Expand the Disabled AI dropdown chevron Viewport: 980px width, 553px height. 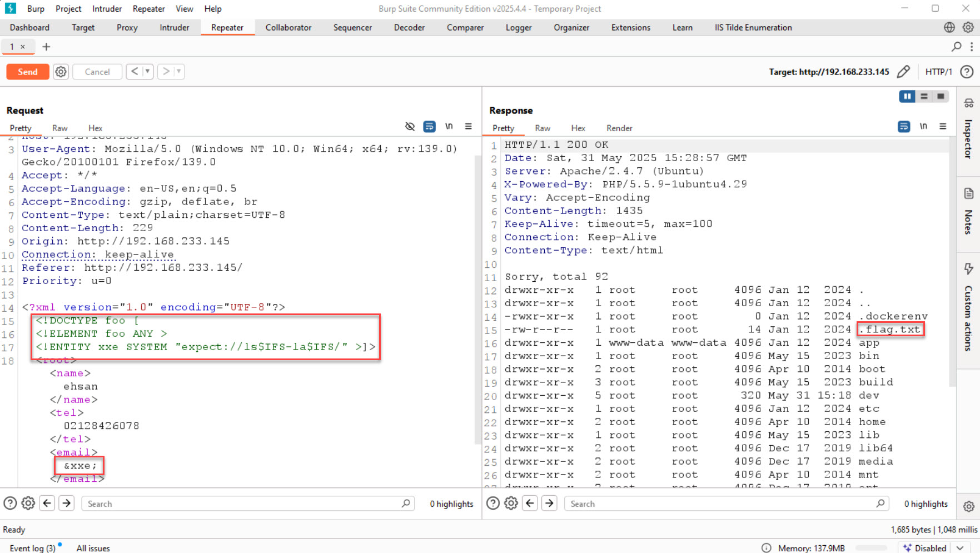[960, 548]
